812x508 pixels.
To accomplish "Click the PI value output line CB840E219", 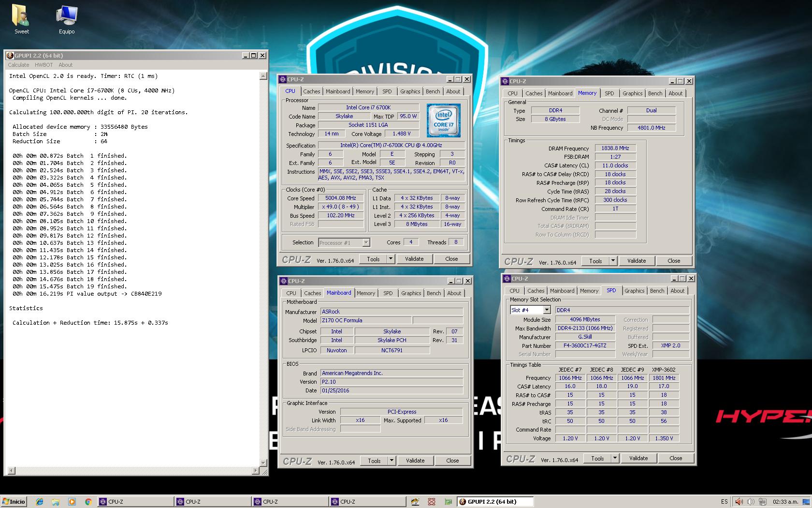I will (87, 294).
